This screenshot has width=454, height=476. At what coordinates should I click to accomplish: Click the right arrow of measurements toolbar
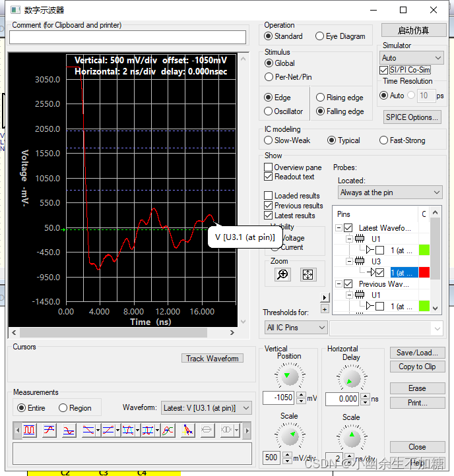(247, 431)
